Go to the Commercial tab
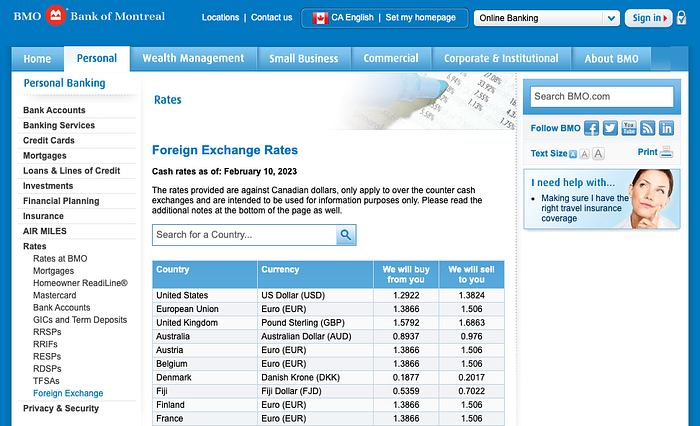 coord(391,59)
